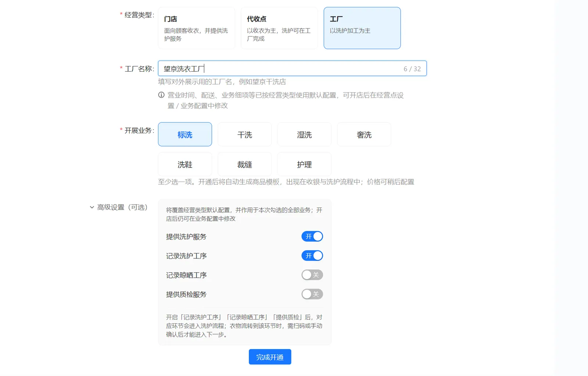The height and width of the screenshot is (376, 588).
Task: Click the 6 / 32 character counter
Action: click(412, 69)
